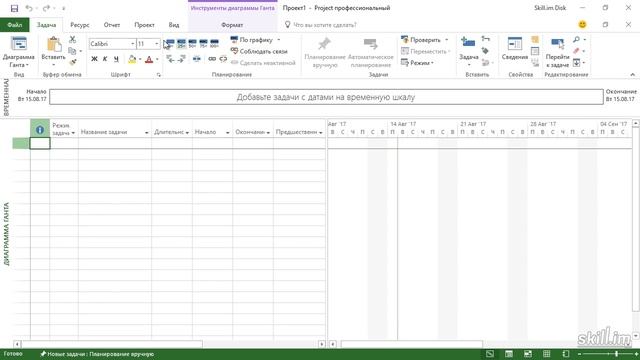Image resolution: width=640 pixels, height=360 pixels.
Task: Open the background color dropdown arrow
Action: point(140,60)
